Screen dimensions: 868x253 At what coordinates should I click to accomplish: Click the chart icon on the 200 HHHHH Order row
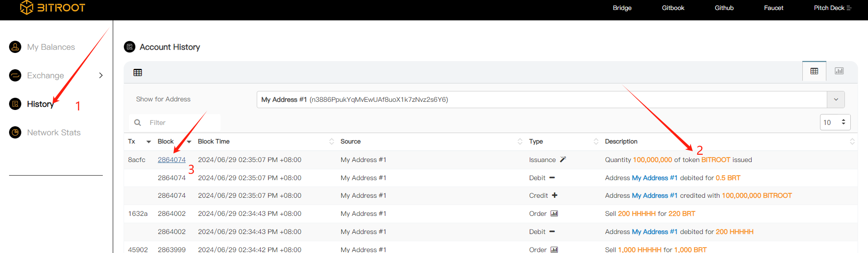[554, 214]
